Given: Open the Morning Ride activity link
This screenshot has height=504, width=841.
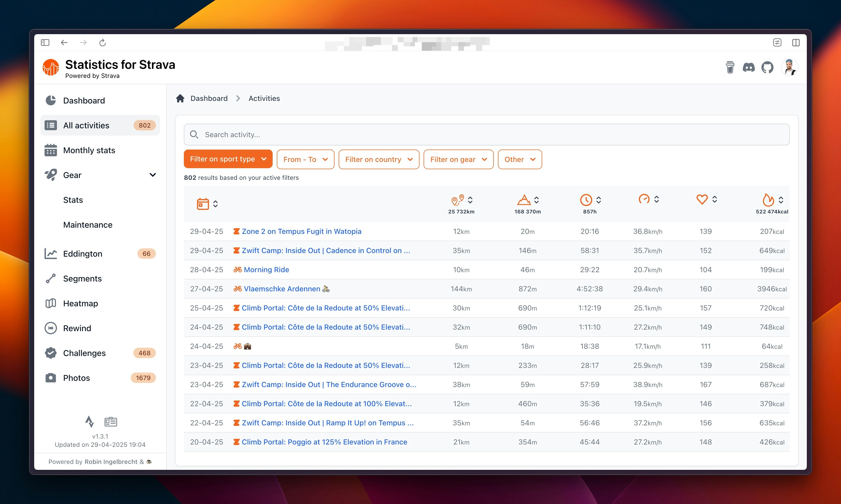Looking at the screenshot, I should click(x=266, y=269).
